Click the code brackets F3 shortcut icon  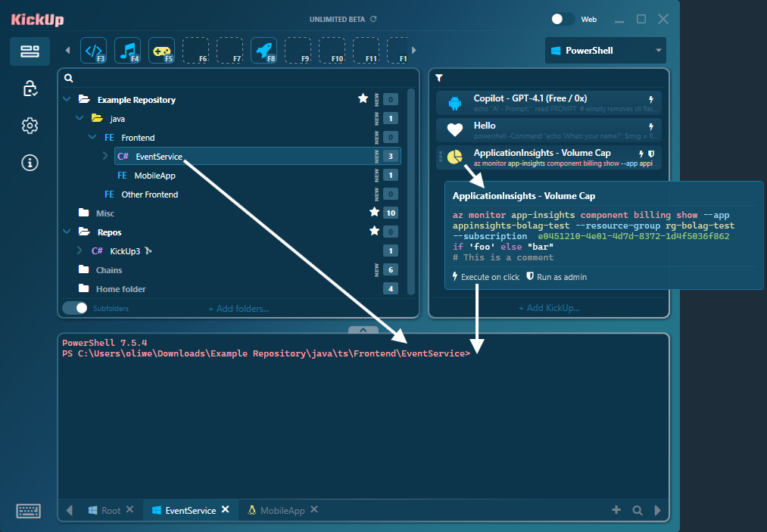pyautogui.click(x=93, y=51)
